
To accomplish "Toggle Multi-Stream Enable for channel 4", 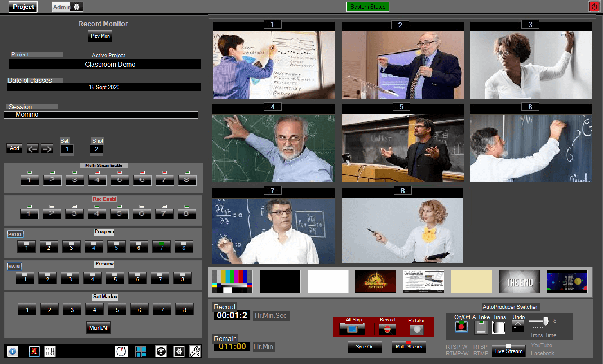I will pyautogui.click(x=97, y=180).
